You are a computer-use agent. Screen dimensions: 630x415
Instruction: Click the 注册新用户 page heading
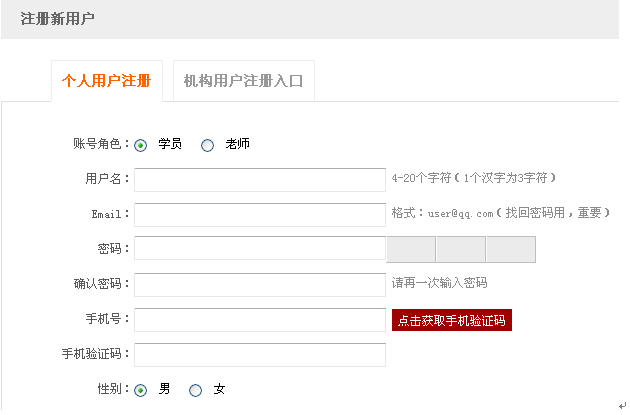point(59,19)
